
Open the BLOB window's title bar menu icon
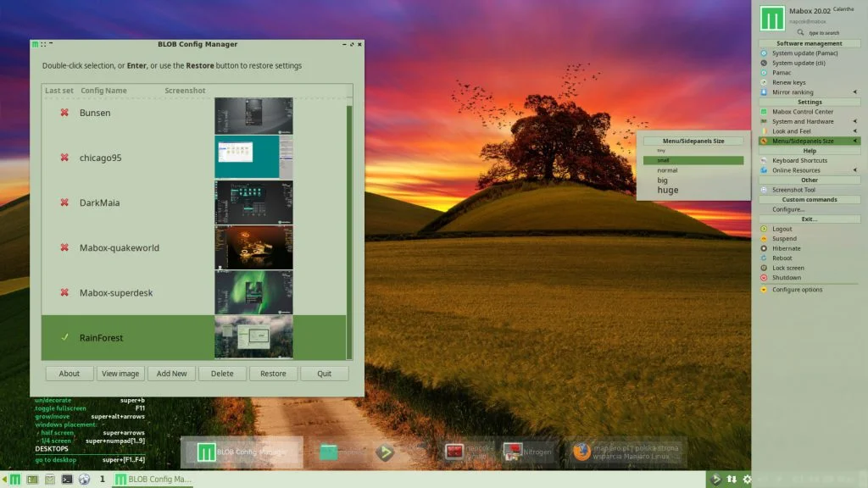(36, 44)
